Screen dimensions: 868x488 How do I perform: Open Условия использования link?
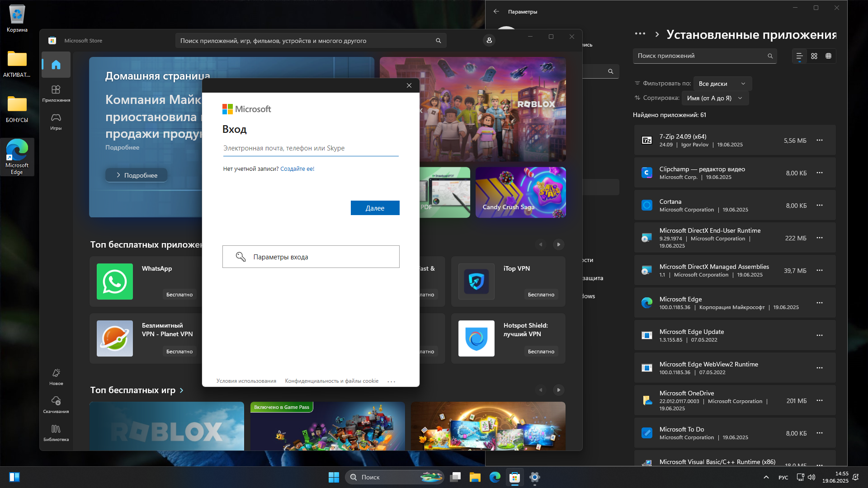246,381
